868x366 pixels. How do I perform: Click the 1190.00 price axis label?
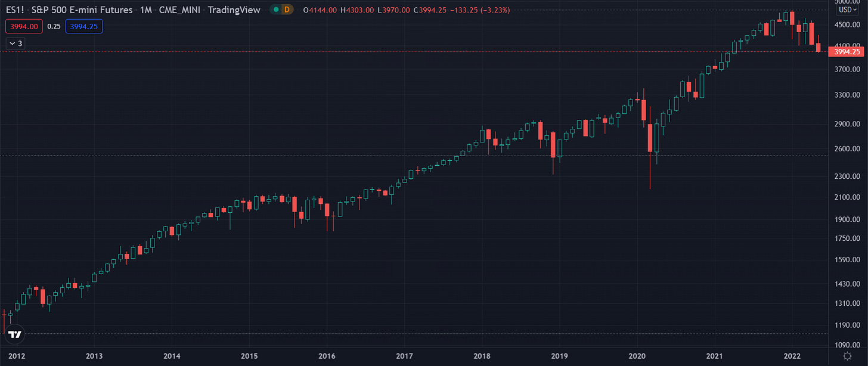click(847, 325)
